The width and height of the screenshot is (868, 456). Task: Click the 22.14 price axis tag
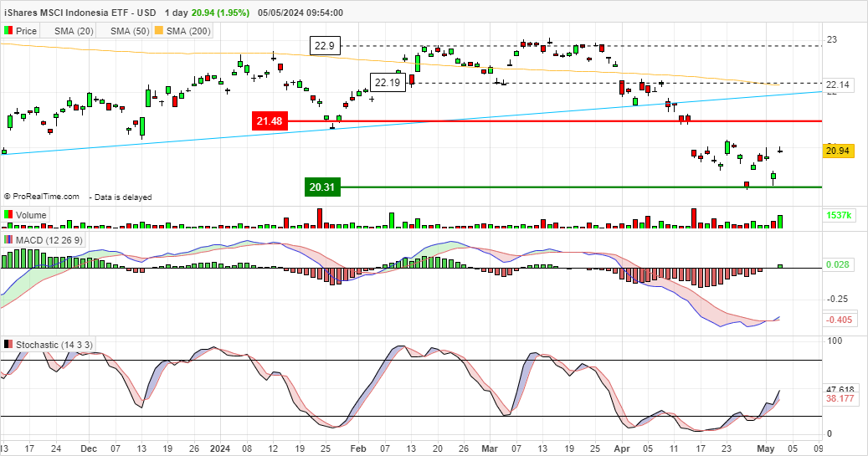(x=838, y=85)
